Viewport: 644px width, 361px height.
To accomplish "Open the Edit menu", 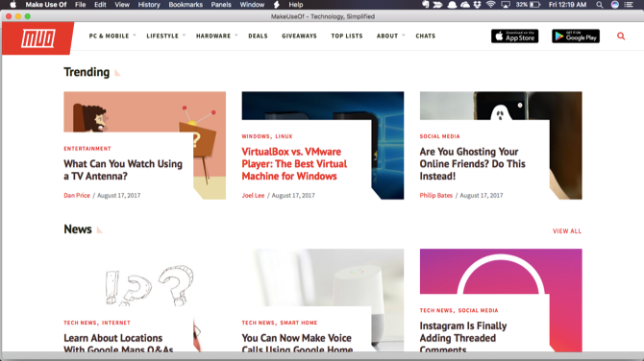I will click(100, 5).
